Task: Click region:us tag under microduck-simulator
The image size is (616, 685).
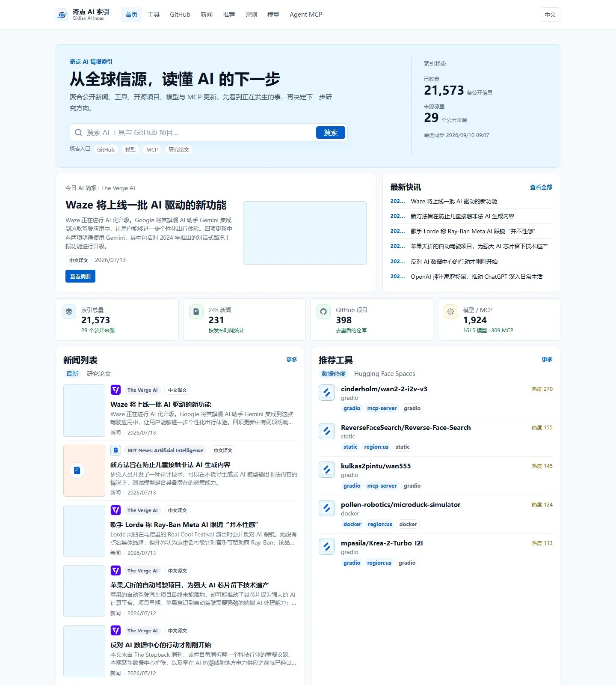Action: 380,524
